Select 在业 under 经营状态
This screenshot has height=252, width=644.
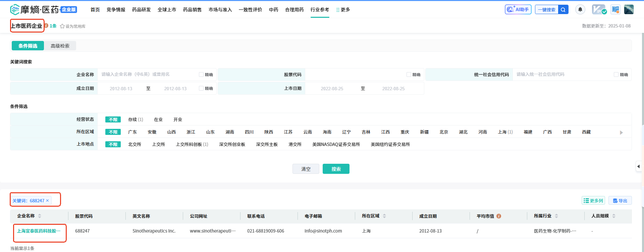coord(158,119)
